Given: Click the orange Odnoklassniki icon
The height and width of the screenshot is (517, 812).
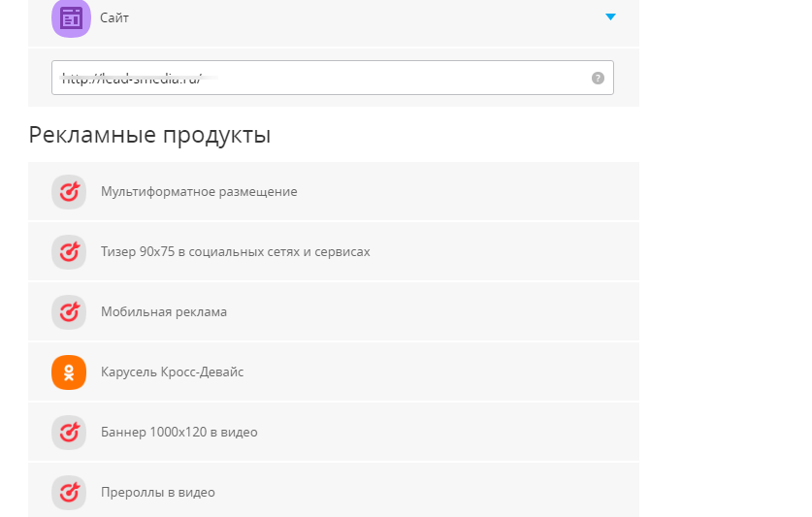Looking at the screenshot, I should [69, 372].
